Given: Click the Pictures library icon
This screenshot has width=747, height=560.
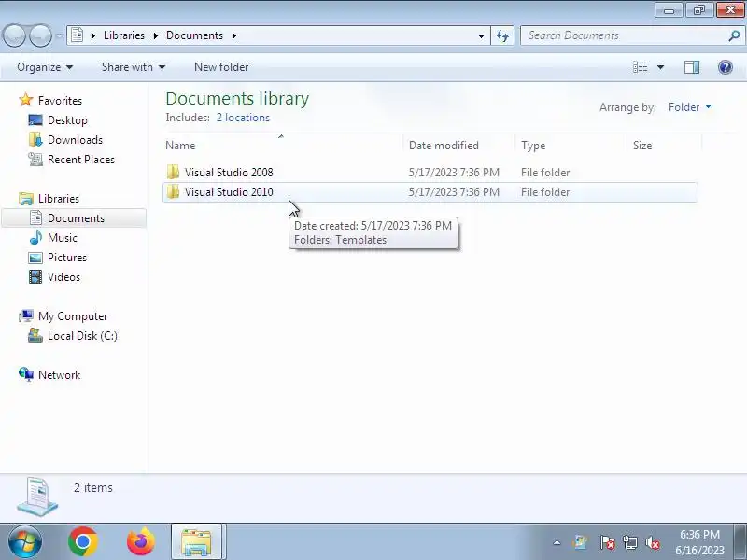Looking at the screenshot, I should pyautogui.click(x=35, y=258).
